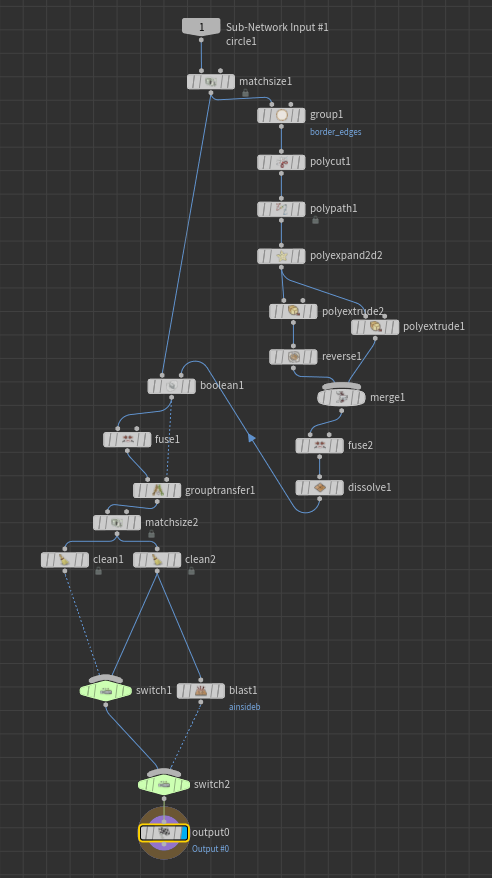This screenshot has height=878, width=492.
Task: Click the 'matchsize1' node label
Action: (x=266, y=81)
